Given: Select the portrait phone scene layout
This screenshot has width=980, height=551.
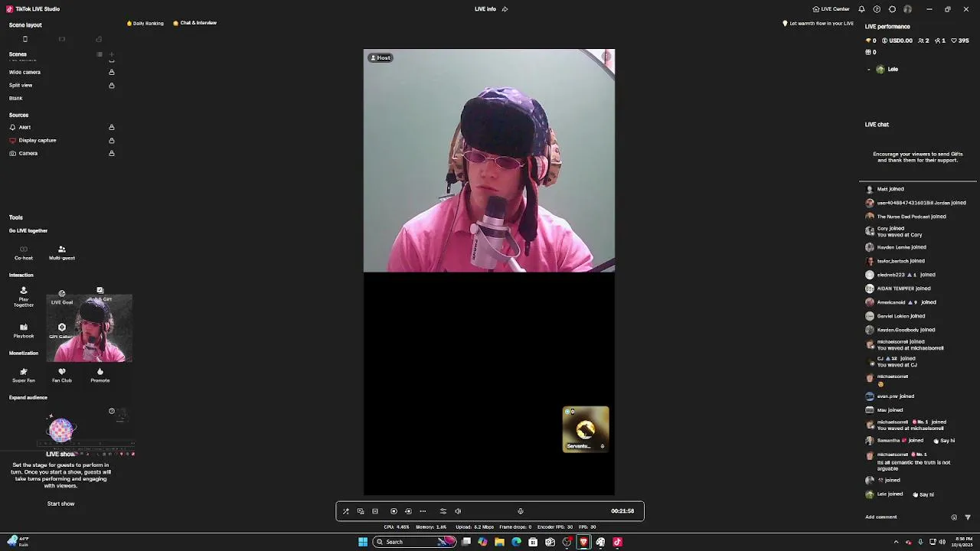Looking at the screenshot, I should [25, 39].
